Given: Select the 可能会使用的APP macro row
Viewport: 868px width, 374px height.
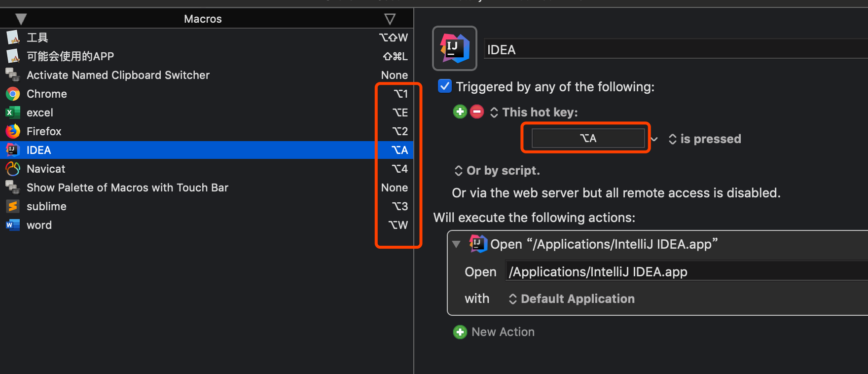Looking at the screenshot, I should pos(207,56).
